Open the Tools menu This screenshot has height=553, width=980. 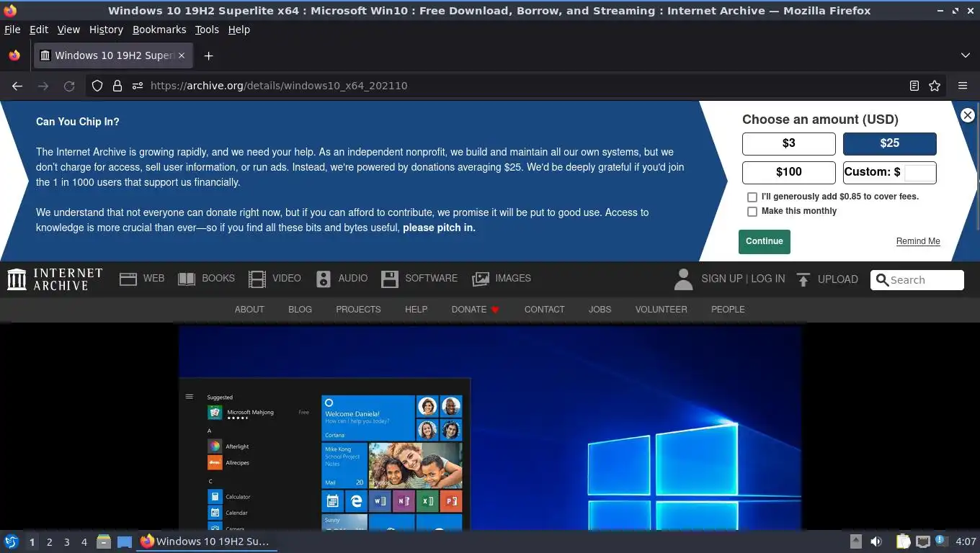207,30
